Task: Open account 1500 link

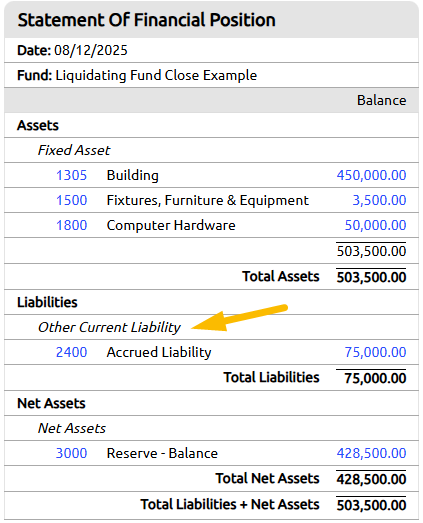Action: click(71, 200)
